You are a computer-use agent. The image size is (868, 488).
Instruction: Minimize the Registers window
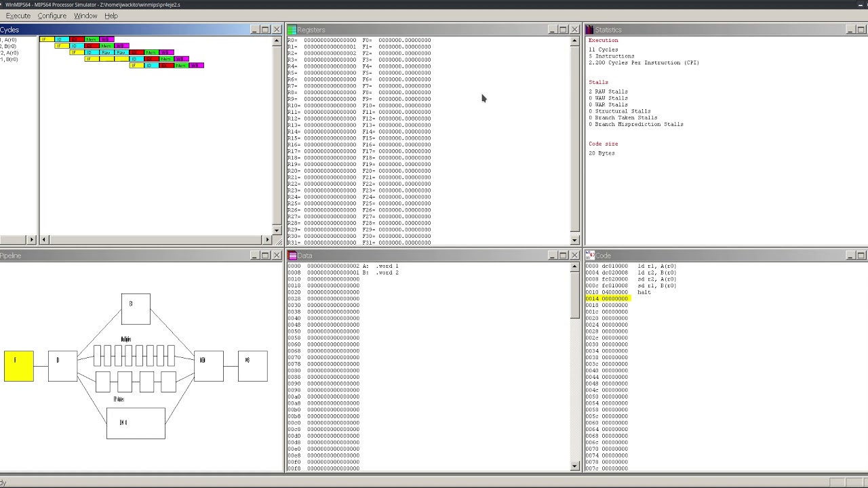(552, 30)
